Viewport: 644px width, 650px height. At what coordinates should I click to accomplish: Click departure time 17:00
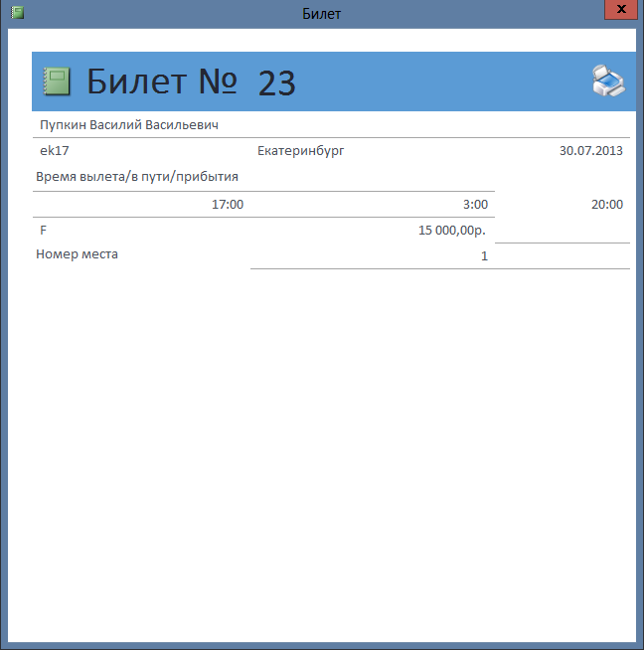pos(228,205)
